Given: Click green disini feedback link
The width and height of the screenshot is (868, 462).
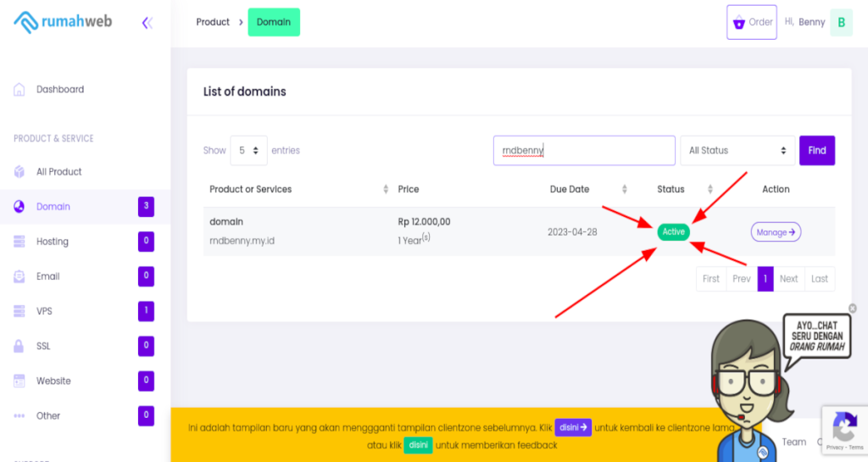Looking at the screenshot, I should click(x=418, y=445).
